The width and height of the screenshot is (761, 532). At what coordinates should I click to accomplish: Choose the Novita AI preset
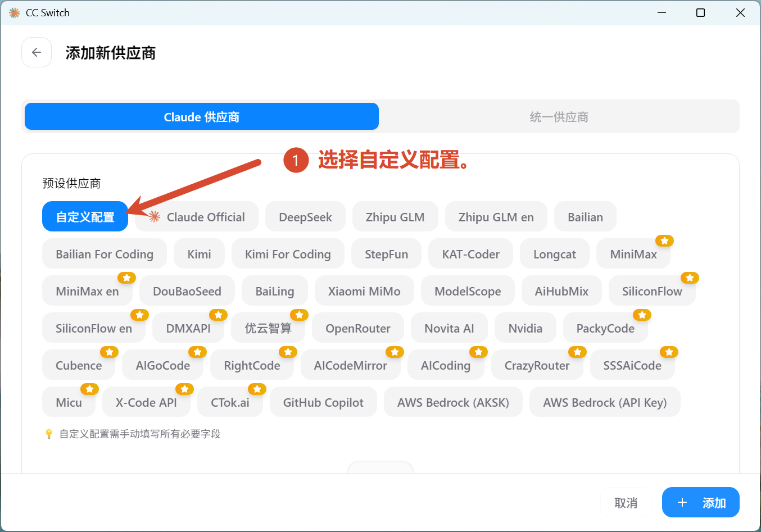pyautogui.click(x=449, y=328)
